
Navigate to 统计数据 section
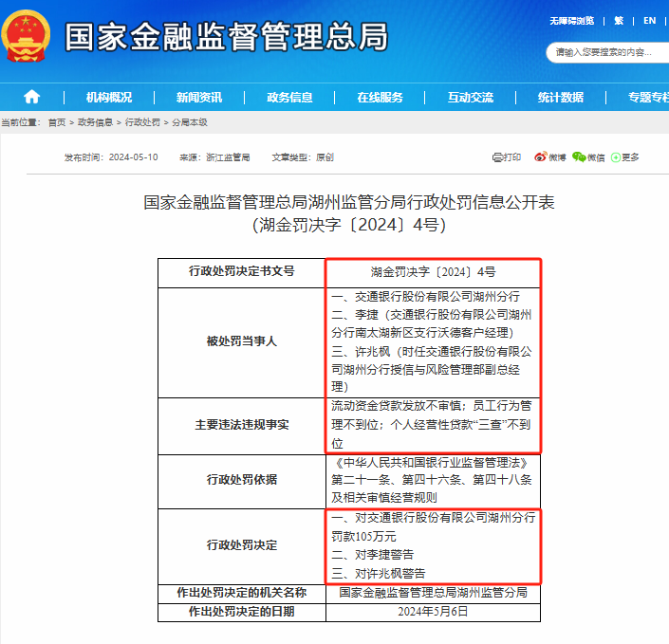[561, 98]
